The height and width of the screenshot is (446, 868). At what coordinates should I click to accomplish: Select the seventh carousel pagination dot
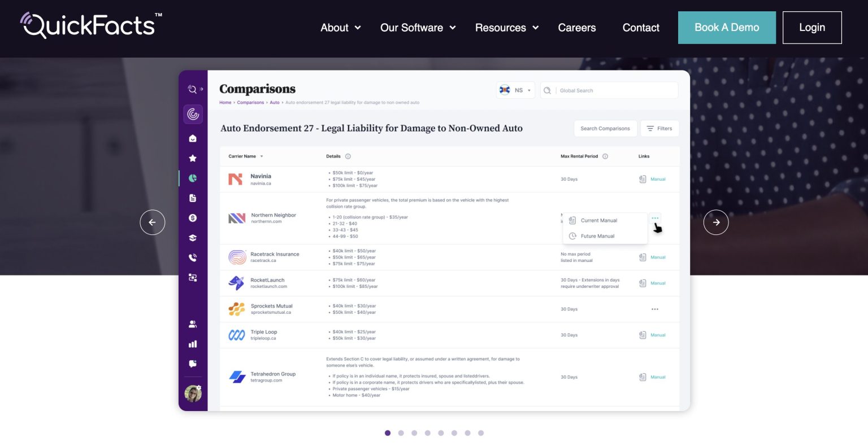click(x=467, y=433)
